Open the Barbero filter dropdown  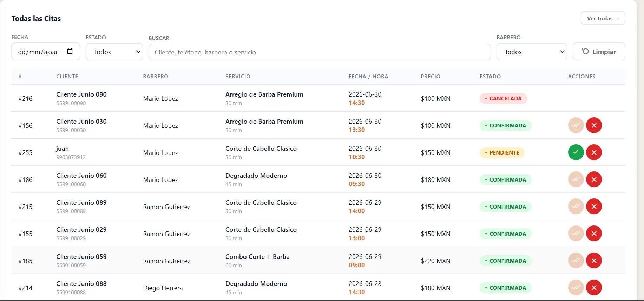[x=532, y=52]
